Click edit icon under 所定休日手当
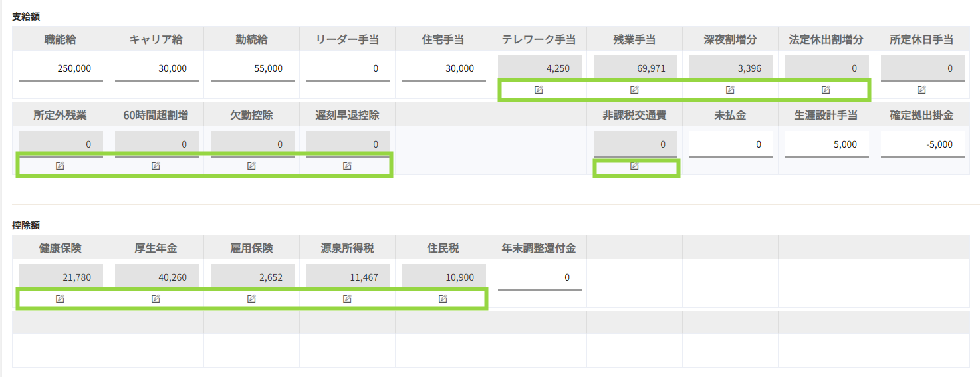The width and height of the screenshot is (980, 377). [921, 90]
